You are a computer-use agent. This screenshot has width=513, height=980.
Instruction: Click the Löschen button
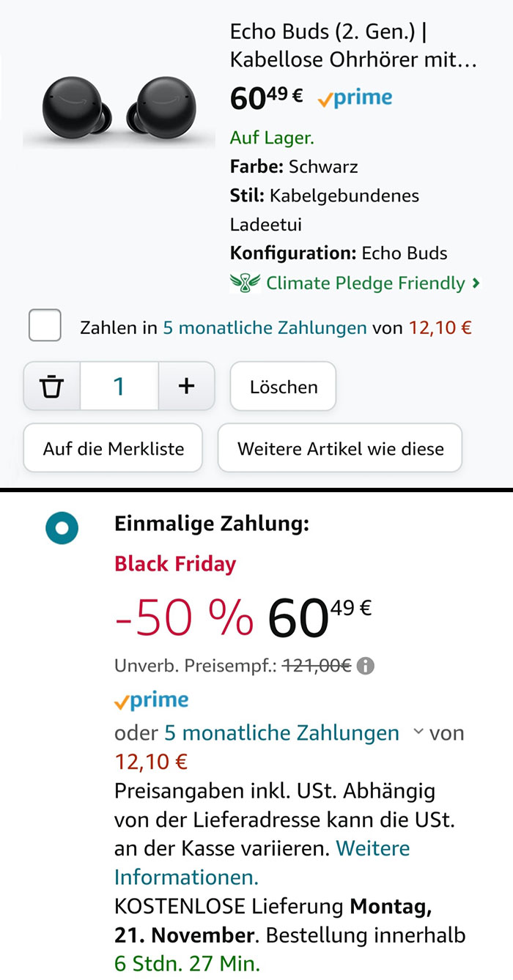pyautogui.click(x=283, y=386)
